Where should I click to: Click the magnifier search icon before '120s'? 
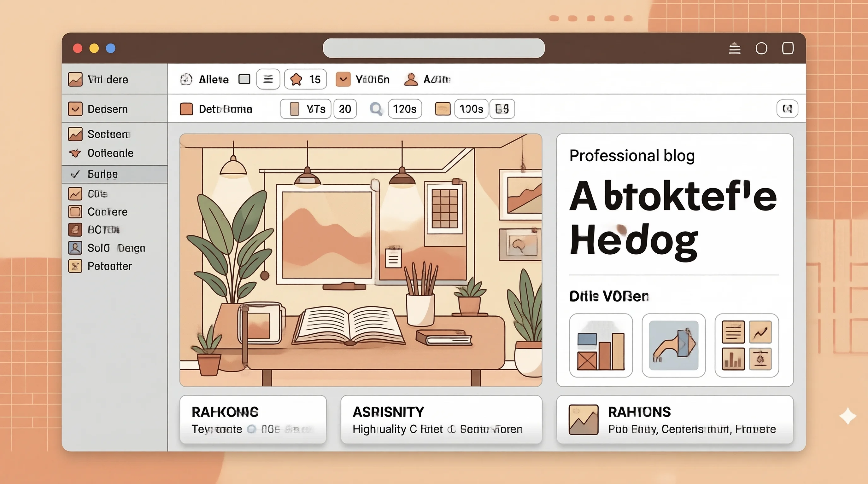coord(376,109)
